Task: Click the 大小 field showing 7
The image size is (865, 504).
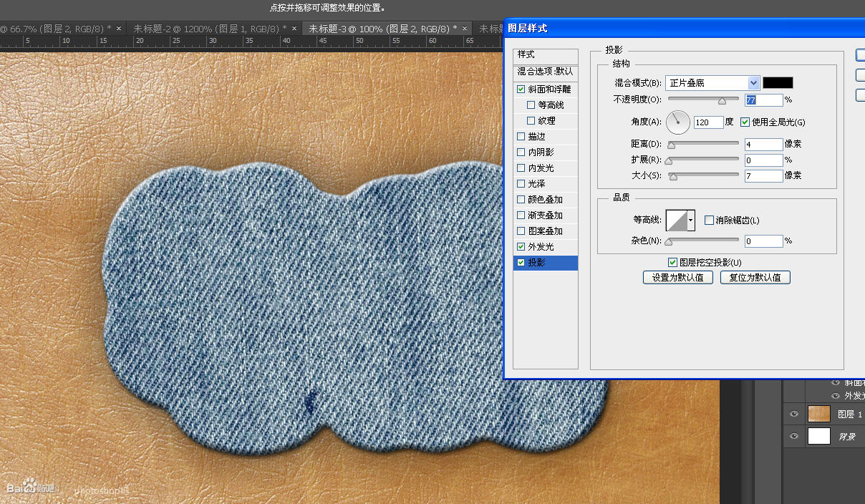Action: 764,176
